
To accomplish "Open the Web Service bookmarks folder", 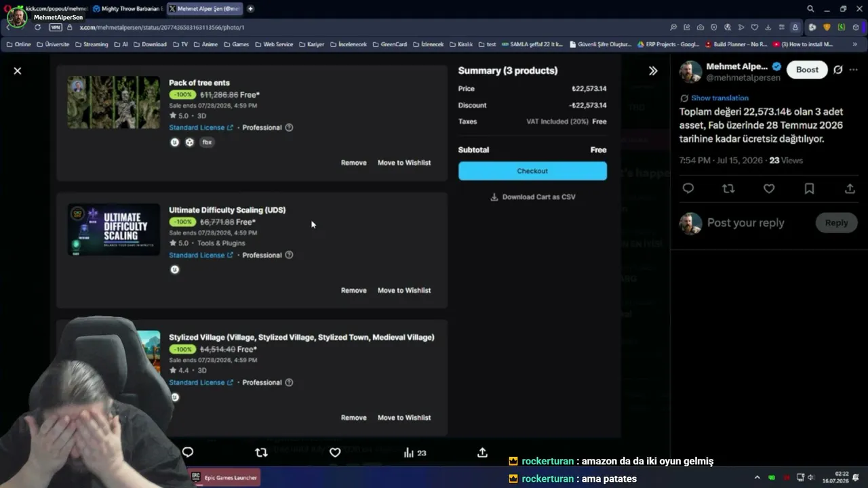I will tap(274, 44).
